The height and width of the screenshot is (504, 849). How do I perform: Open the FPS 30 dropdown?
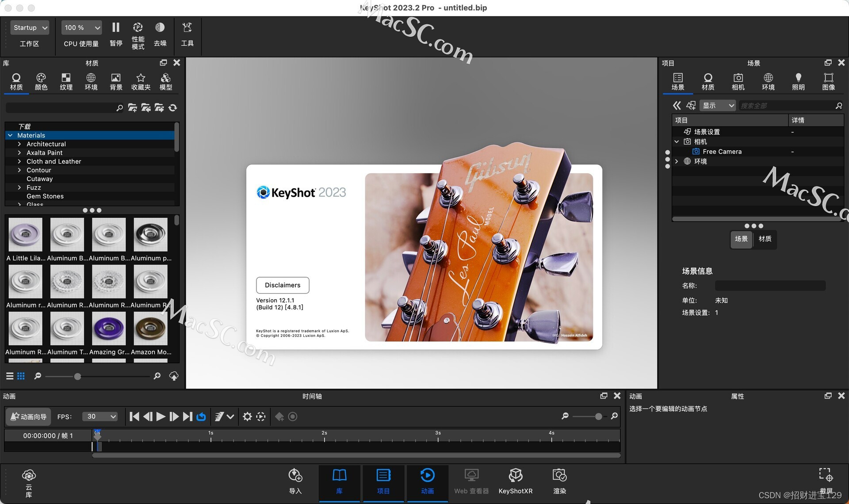[100, 416]
